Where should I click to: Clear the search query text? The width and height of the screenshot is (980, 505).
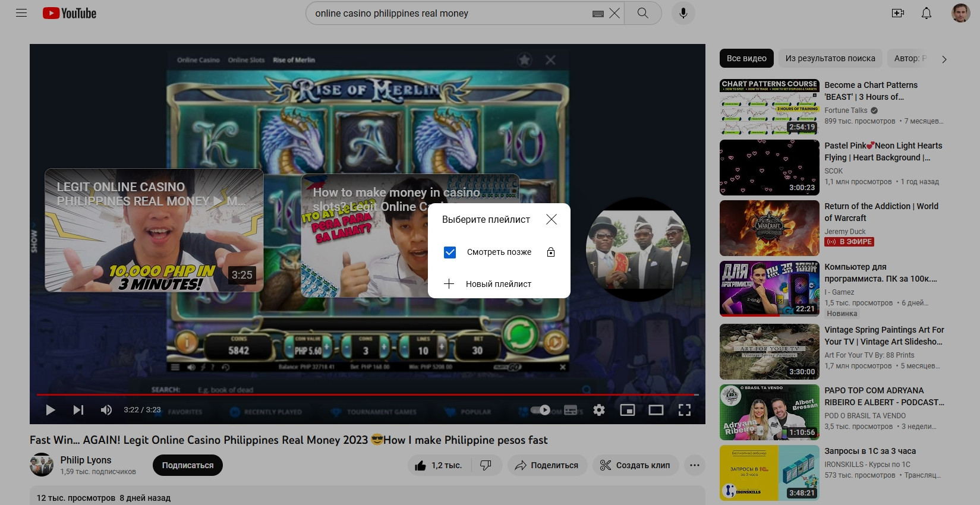615,13
